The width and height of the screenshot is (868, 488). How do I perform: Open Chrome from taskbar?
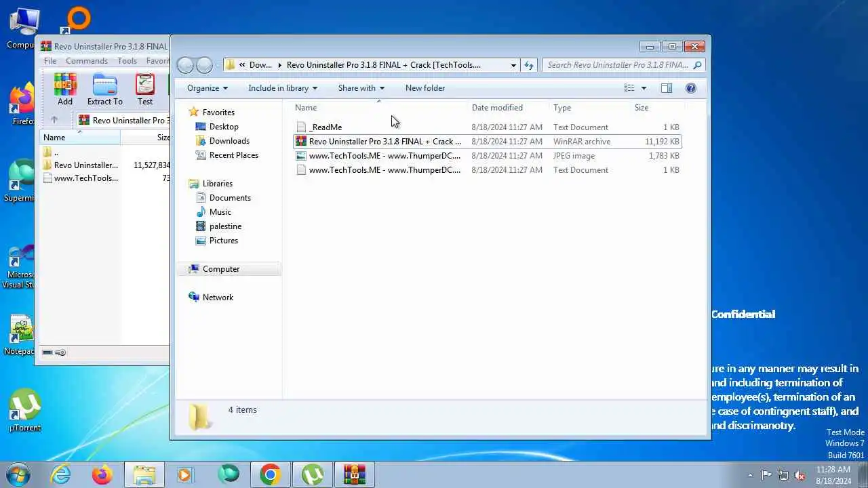(270, 474)
